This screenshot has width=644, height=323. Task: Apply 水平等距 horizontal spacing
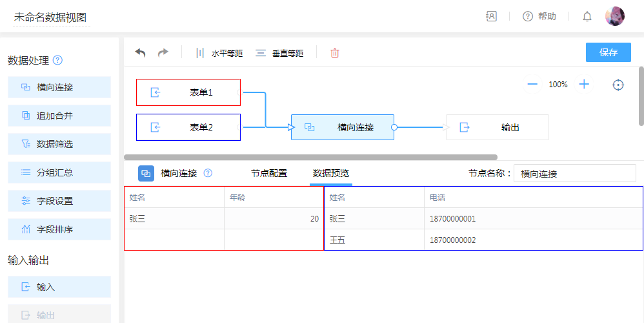pyautogui.click(x=219, y=54)
